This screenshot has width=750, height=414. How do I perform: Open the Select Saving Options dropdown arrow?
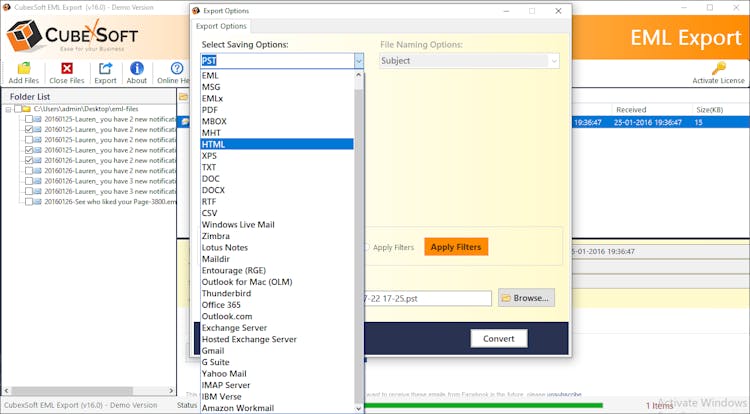point(359,61)
